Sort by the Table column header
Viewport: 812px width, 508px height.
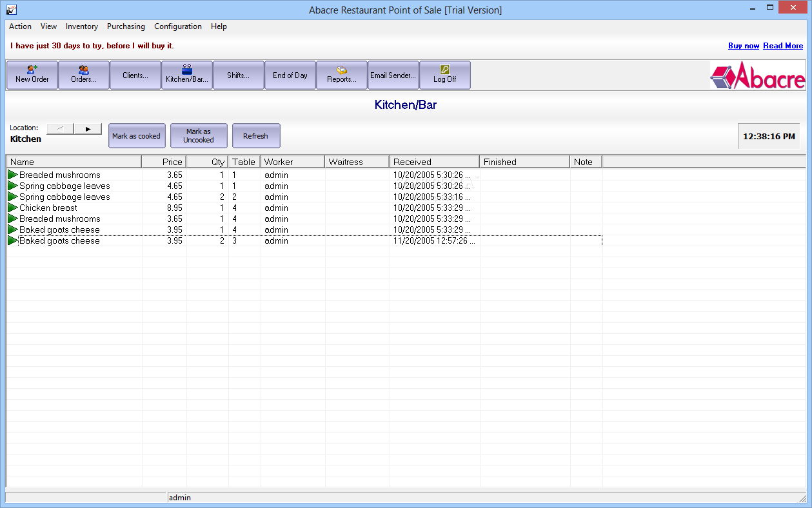(x=244, y=162)
